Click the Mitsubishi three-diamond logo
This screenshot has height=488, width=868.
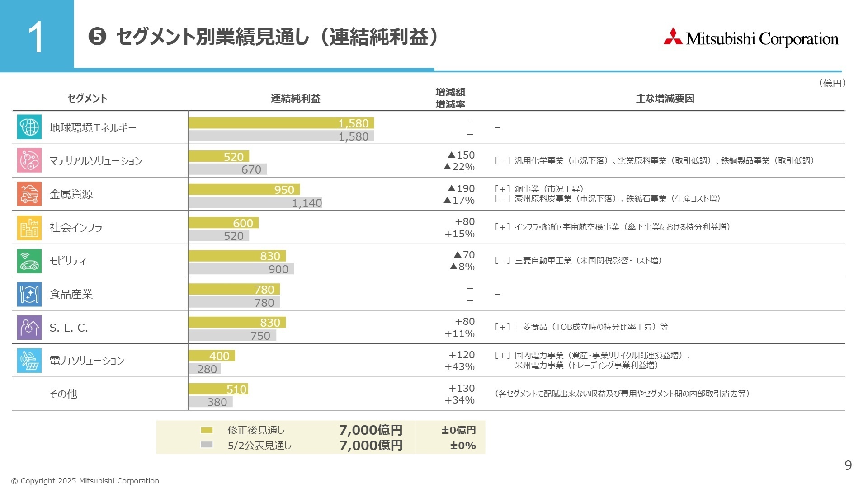pyautogui.click(x=673, y=35)
